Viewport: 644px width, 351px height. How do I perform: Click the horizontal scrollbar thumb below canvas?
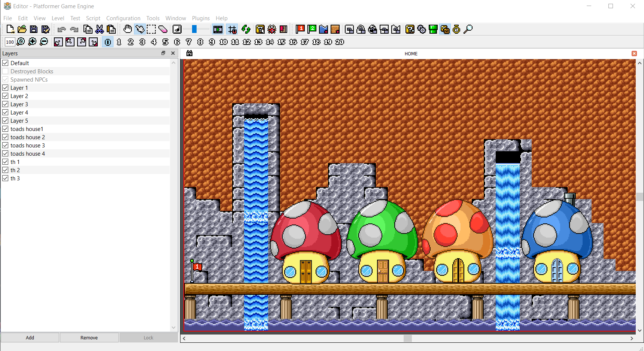coord(408,338)
